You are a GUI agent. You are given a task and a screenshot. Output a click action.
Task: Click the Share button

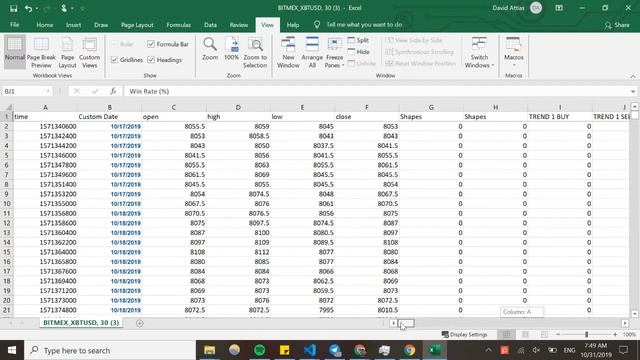click(x=617, y=25)
